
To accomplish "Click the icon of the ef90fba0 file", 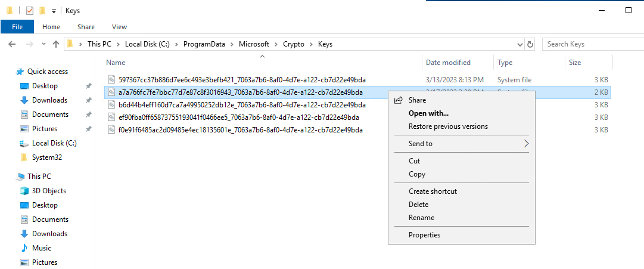I will click(x=111, y=118).
